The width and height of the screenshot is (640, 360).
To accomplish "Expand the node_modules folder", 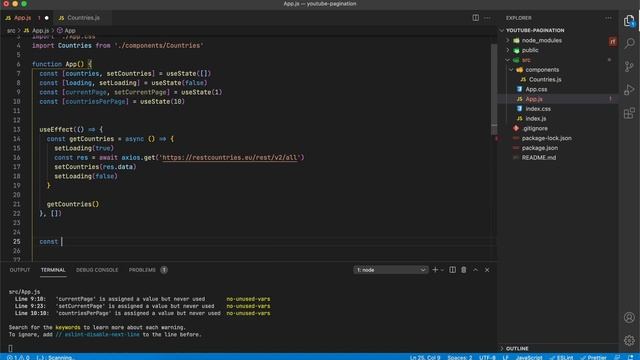I will point(541,40).
